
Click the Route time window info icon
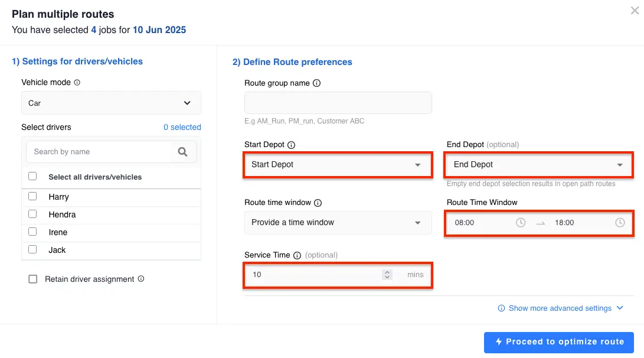(x=318, y=203)
